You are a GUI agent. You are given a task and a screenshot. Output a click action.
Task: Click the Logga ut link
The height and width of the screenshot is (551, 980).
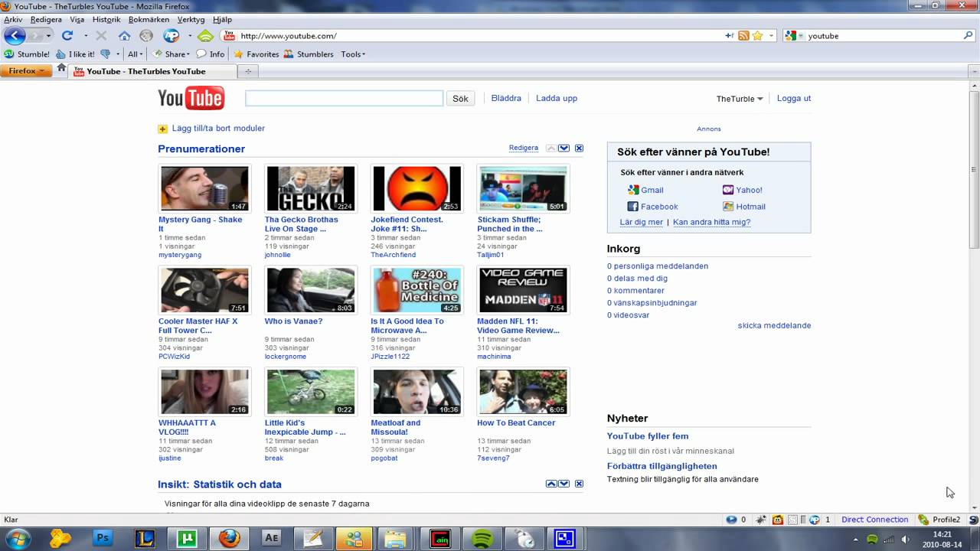coord(794,98)
